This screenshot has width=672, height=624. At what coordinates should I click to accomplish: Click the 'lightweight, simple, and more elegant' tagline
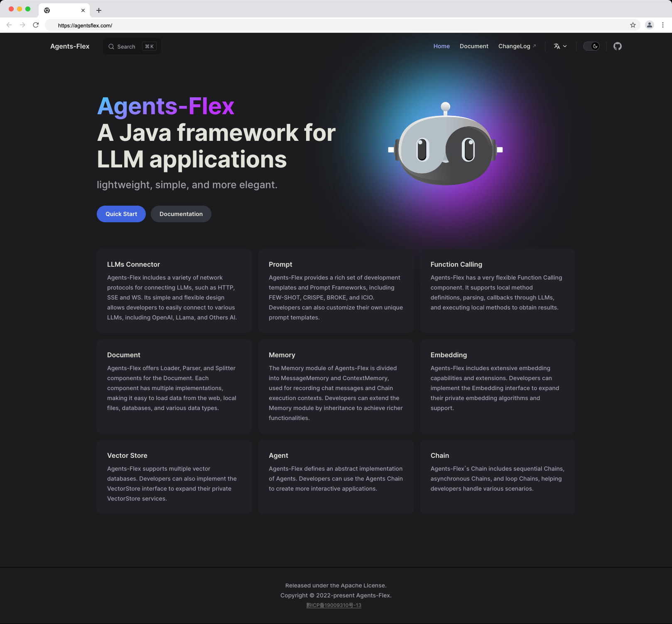tap(187, 184)
